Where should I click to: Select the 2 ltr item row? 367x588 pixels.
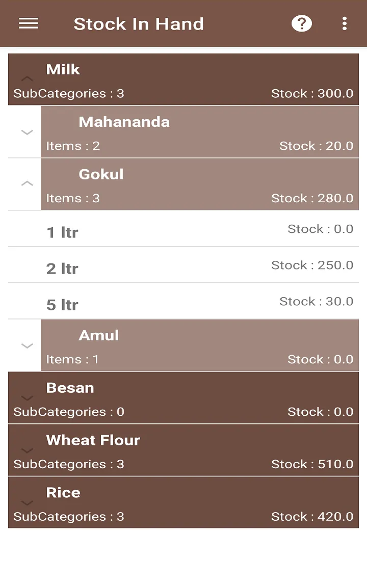click(x=183, y=265)
